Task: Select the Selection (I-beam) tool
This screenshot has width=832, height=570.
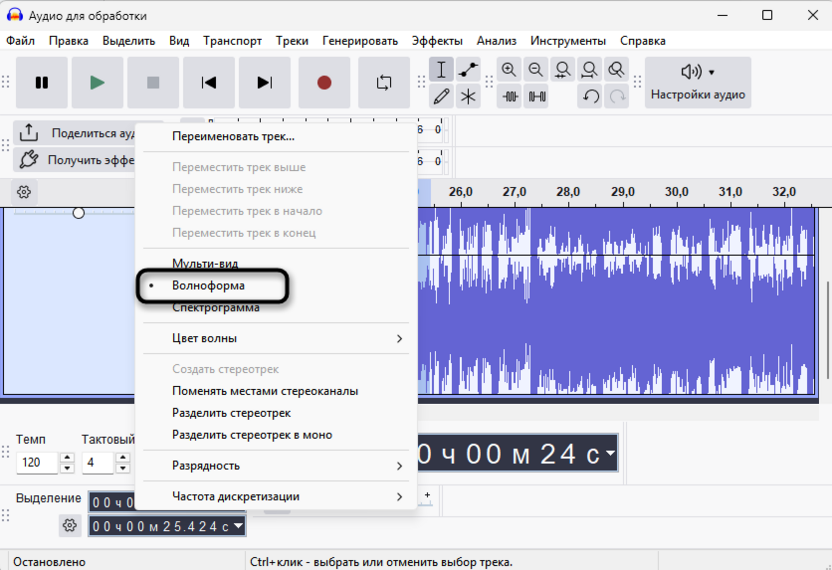Action: pyautogui.click(x=441, y=70)
